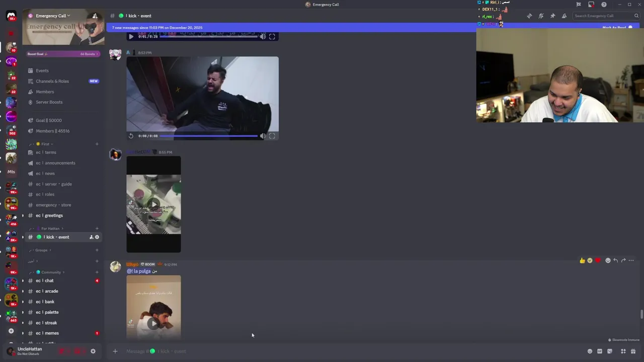The image size is (644, 362).
Task: Replay the 0:08 video
Action: pos(131,136)
